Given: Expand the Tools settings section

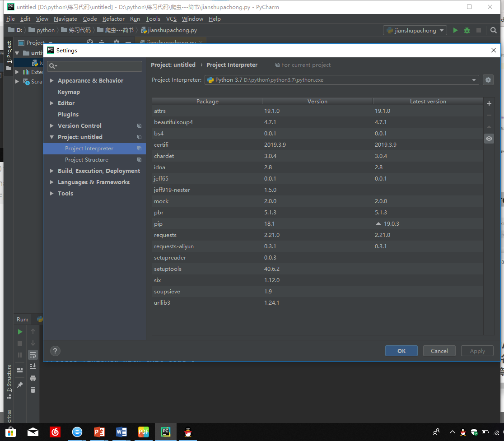Looking at the screenshot, I should point(52,193).
